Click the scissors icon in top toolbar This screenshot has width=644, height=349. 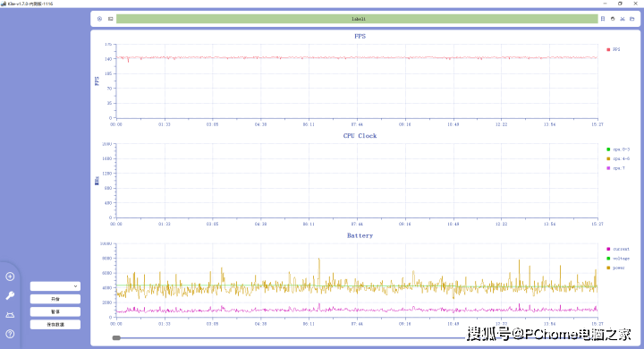coord(623,19)
